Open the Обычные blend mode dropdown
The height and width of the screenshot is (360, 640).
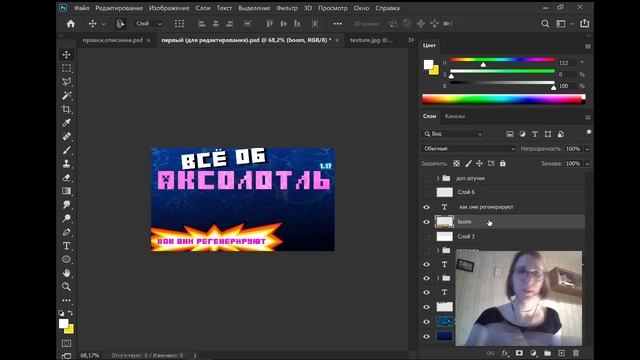tap(469, 149)
